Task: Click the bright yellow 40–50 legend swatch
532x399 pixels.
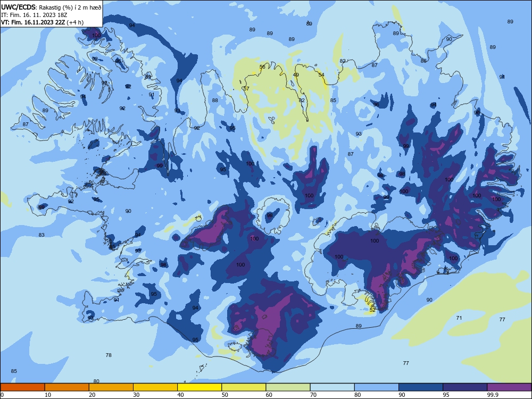Action: [x=199, y=387]
